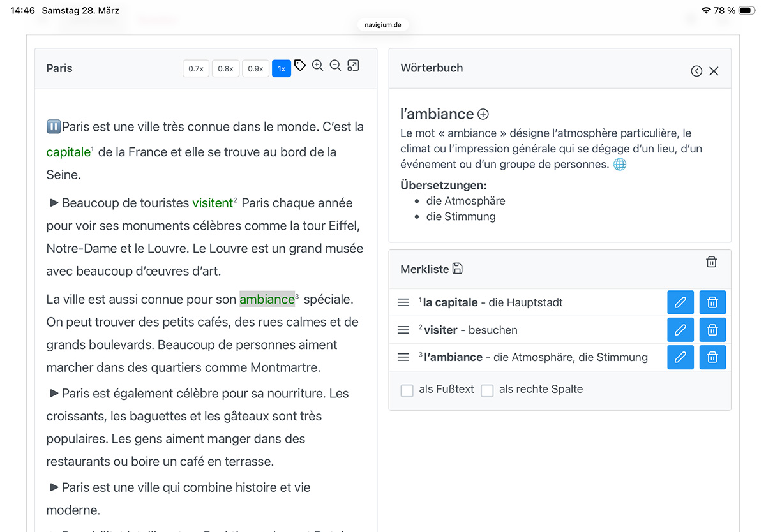The width and height of the screenshot is (766, 532).
Task: Pause playback at the start of the text
Action: click(54, 127)
